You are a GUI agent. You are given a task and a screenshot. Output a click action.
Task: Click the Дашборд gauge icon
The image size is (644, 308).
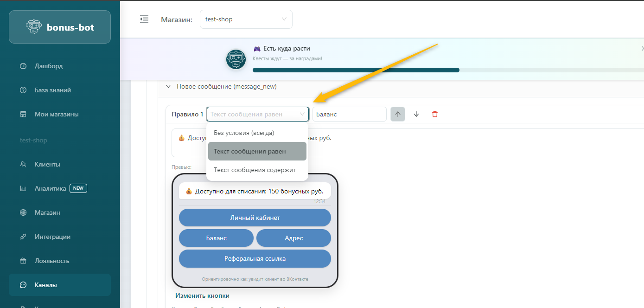coord(23,66)
